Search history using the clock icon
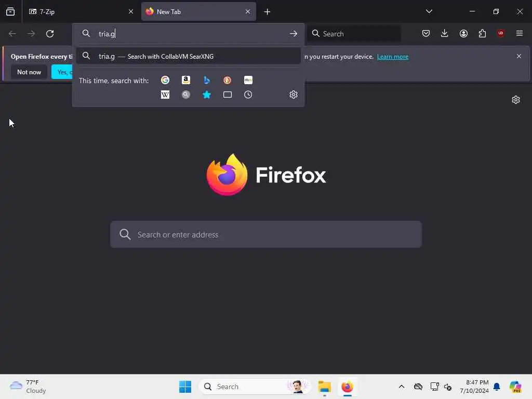Screen dimensions: 532x399 point(248,95)
